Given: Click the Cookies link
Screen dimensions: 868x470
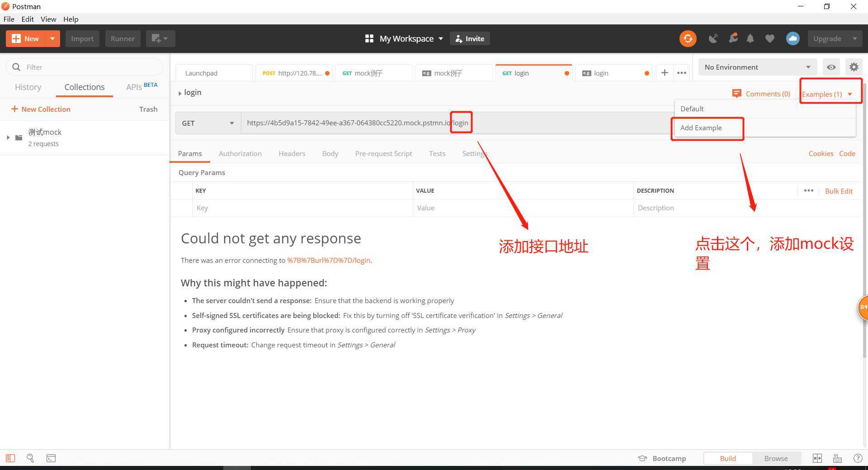Looking at the screenshot, I should coord(821,153).
